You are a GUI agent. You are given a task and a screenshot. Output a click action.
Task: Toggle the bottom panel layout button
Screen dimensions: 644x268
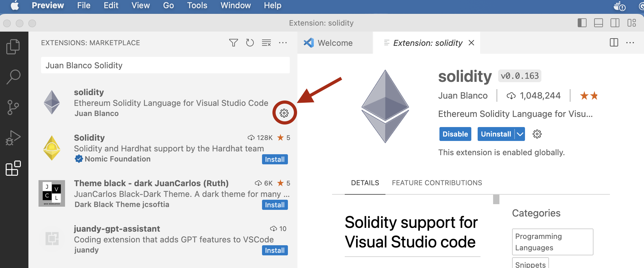click(x=598, y=23)
